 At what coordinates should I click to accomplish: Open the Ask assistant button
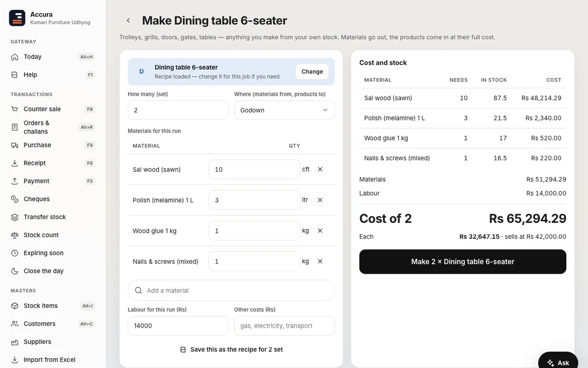pos(558,362)
